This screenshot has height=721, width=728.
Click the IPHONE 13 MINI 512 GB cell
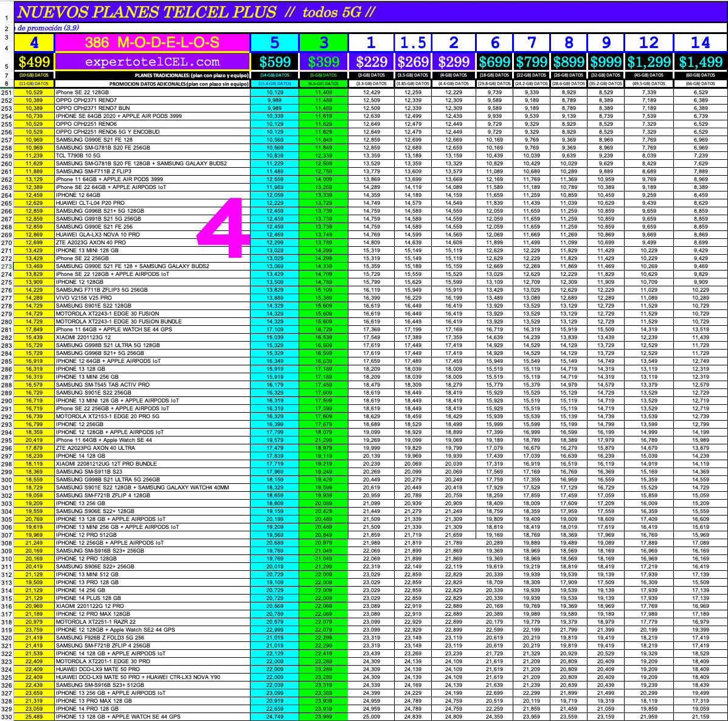coord(152,574)
